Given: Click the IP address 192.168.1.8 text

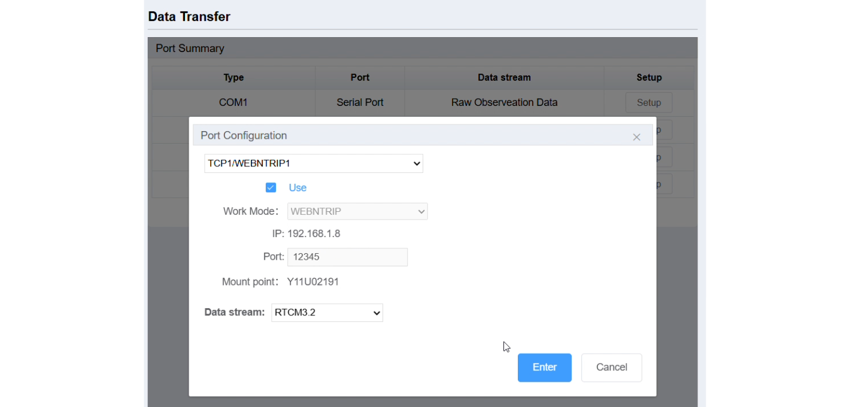Looking at the screenshot, I should 314,233.
